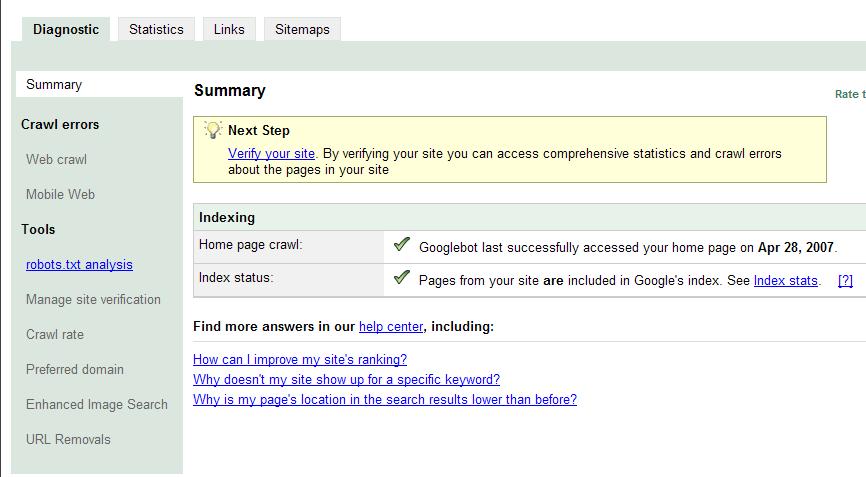Viewport: 866px width, 477px height.
Task: Open the Links tab
Action: click(x=229, y=29)
